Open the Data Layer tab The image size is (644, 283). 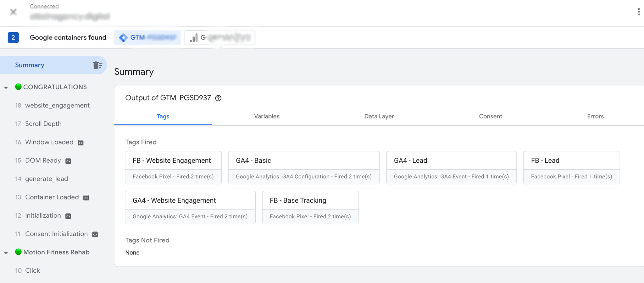[x=379, y=116]
